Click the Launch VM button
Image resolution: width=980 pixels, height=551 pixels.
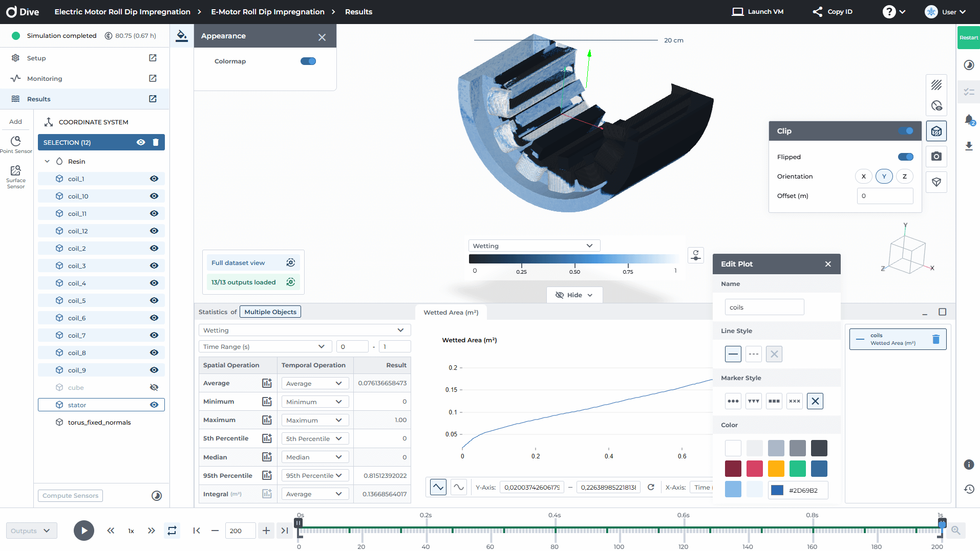[x=758, y=11]
